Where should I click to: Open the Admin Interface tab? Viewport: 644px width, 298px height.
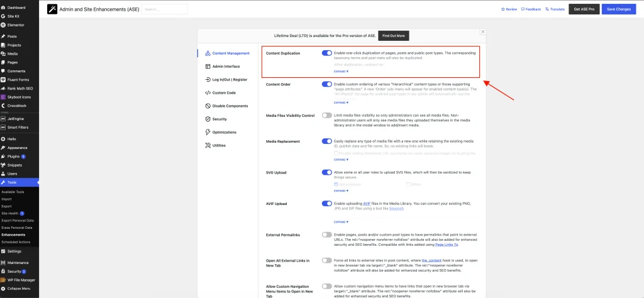[x=228, y=66]
